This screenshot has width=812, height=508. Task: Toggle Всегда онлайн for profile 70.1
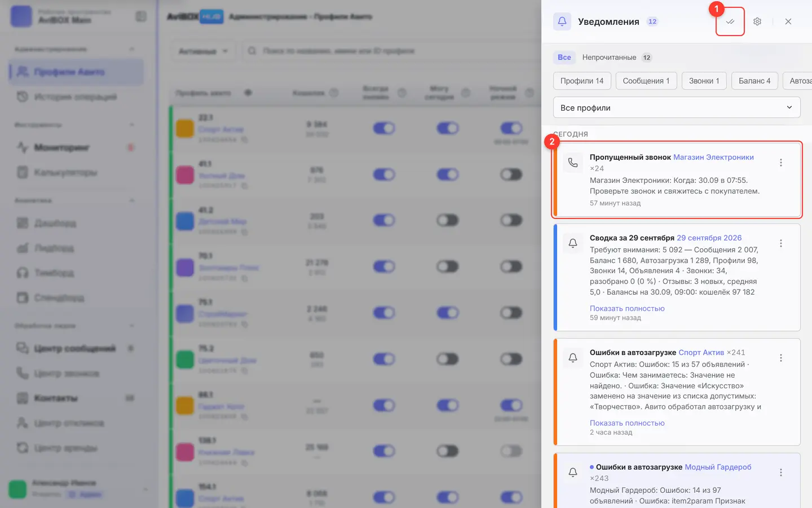384,266
